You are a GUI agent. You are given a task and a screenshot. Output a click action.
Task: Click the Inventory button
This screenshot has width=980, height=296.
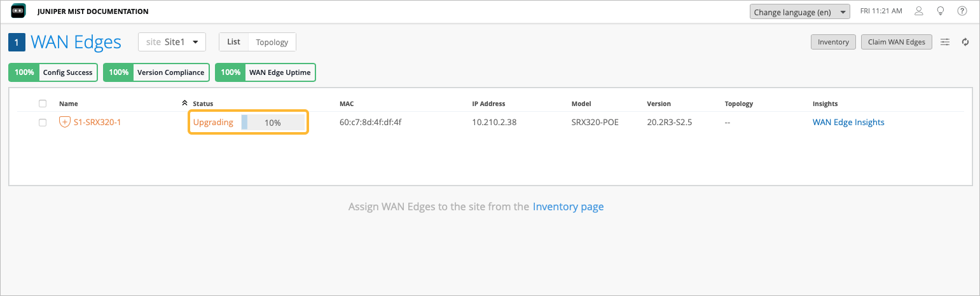[x=833, y=42]
